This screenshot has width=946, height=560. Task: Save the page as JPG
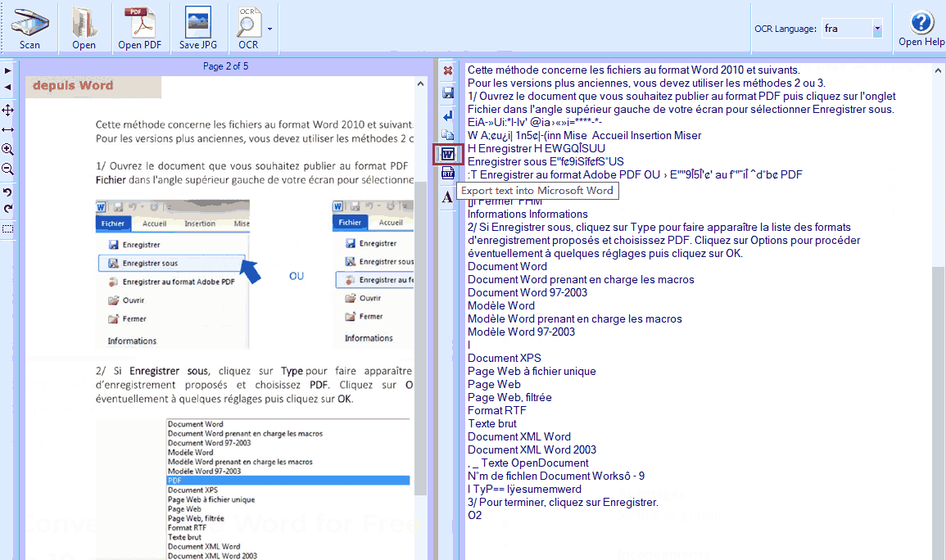click(198, 28)
